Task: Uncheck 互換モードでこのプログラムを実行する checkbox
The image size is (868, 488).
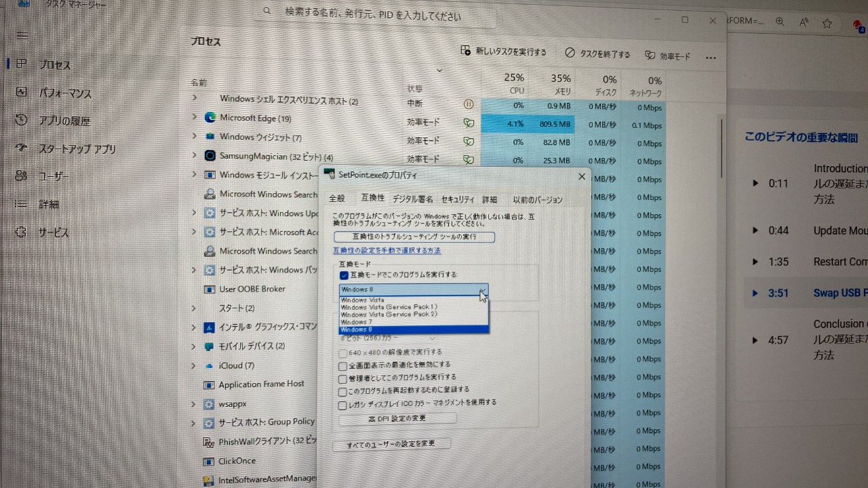Action: [x=344, y=275]
